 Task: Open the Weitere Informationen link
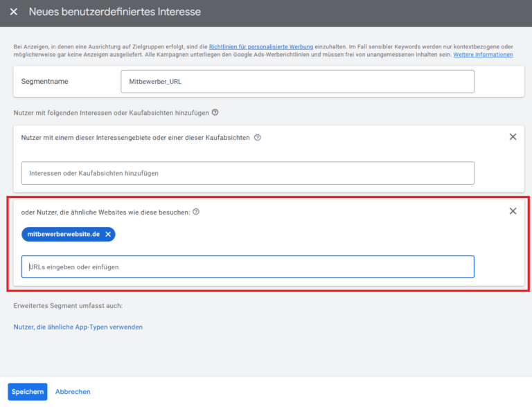click(x=483, y=55)
